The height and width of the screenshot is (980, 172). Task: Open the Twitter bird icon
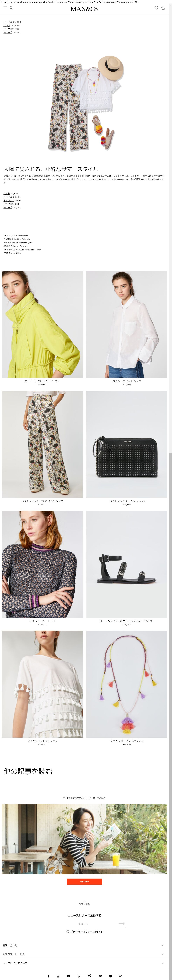pos(100,976)
